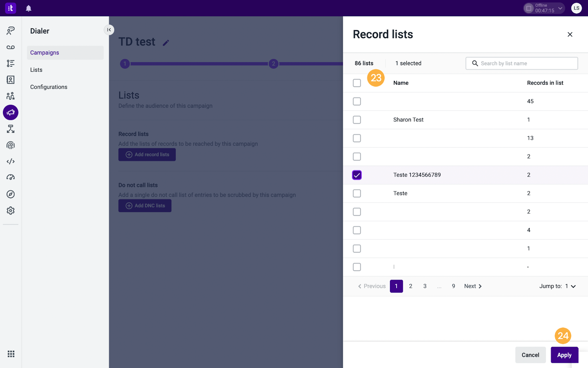Click the Teste 1234566789 list name

[417, 175]
